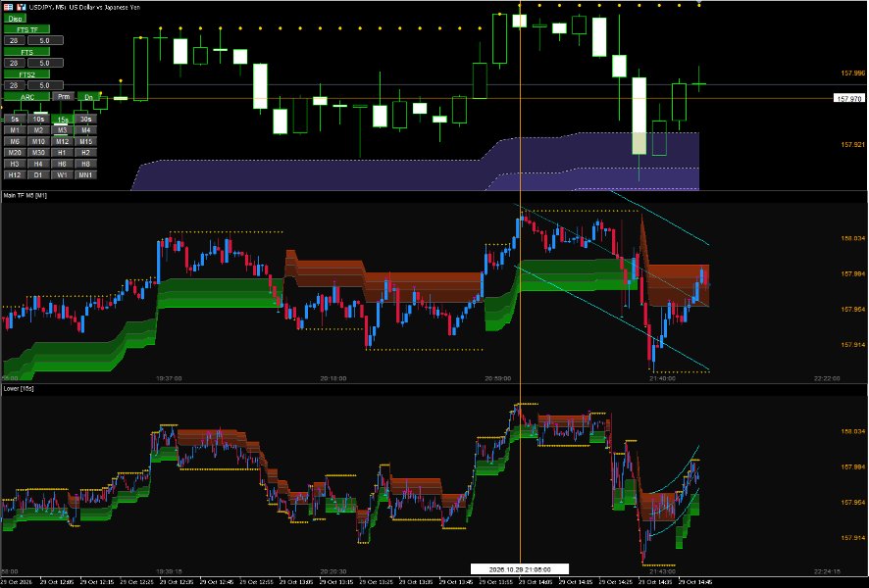This screenshot has width=869, height=588.
Task: Choose the H8 timeframe button
Action: click(x=86, y=164)
